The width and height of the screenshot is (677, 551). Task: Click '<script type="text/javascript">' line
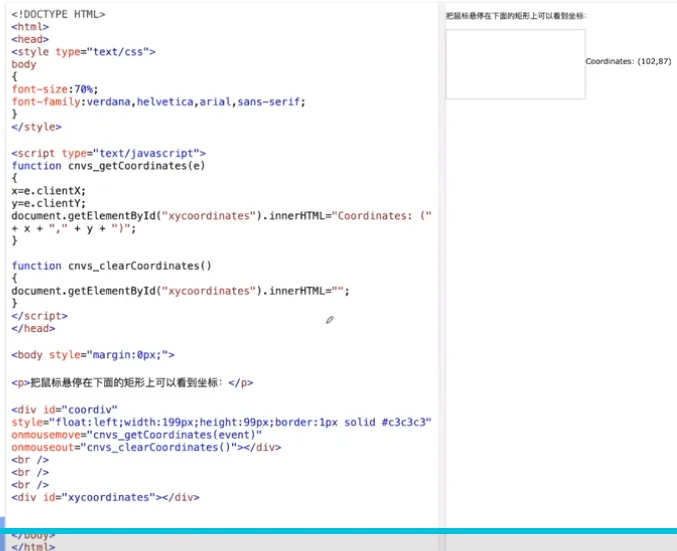click(108, 153)
